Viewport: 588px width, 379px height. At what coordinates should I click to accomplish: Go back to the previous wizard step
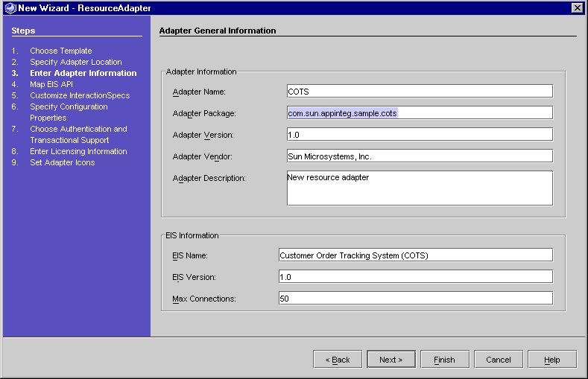[338, 360]
